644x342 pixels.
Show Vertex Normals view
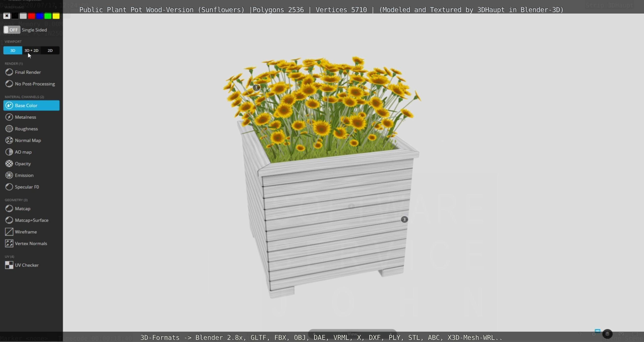click(x=31, y=243)
